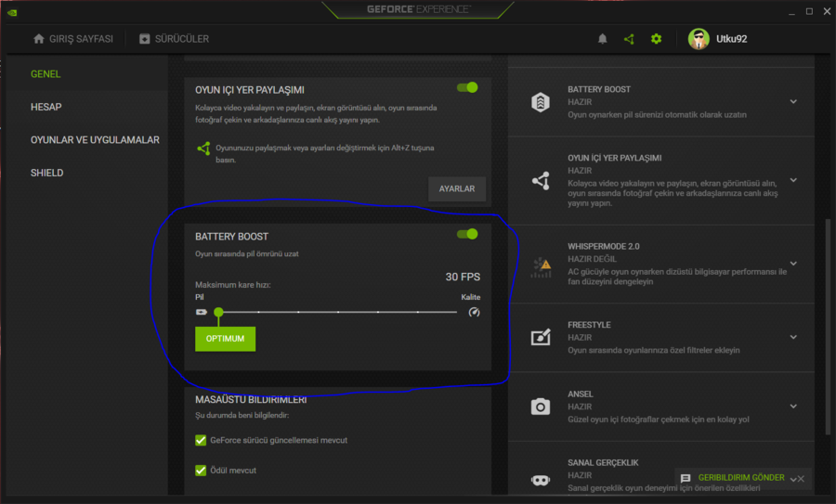The width and height of the screenshot is (836, 504).
Task: Toggle the Battery Boost switch
Action: pyautogui.click(x=467, y=234)
